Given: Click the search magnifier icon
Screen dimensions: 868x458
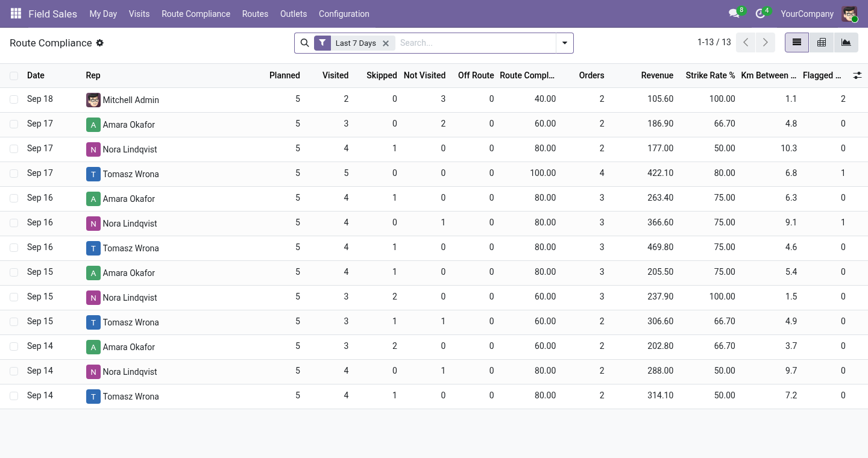Looking at the screenshot, I should click(x=304, y=43).
